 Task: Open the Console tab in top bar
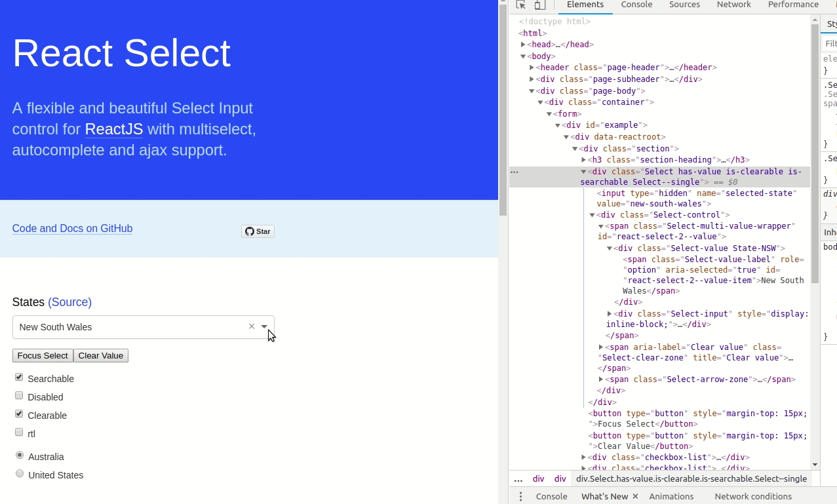636,5
